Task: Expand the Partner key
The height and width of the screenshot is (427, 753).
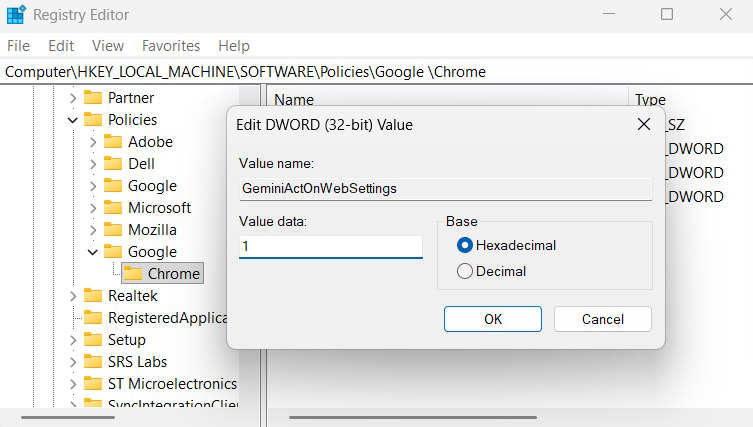Action: (x=73, y=98)
